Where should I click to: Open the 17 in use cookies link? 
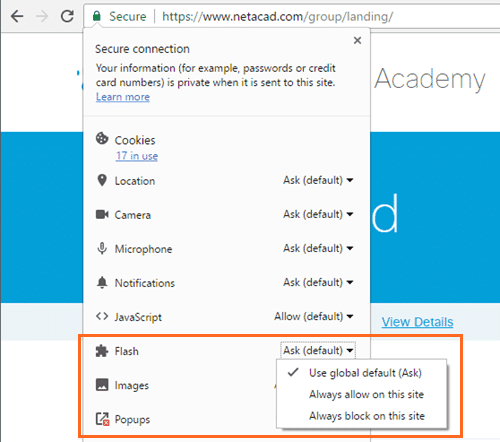(137, 156)
